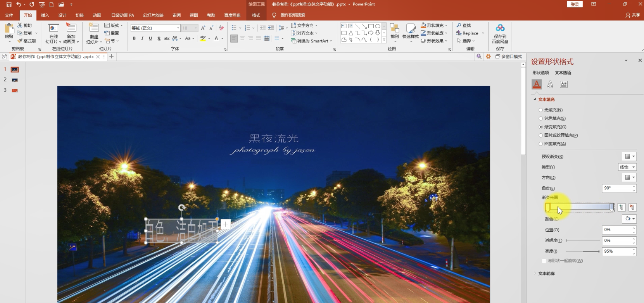Switch to 形状选项 tab in format pane
The image size is (644, 303).
[x=540, y=73]
